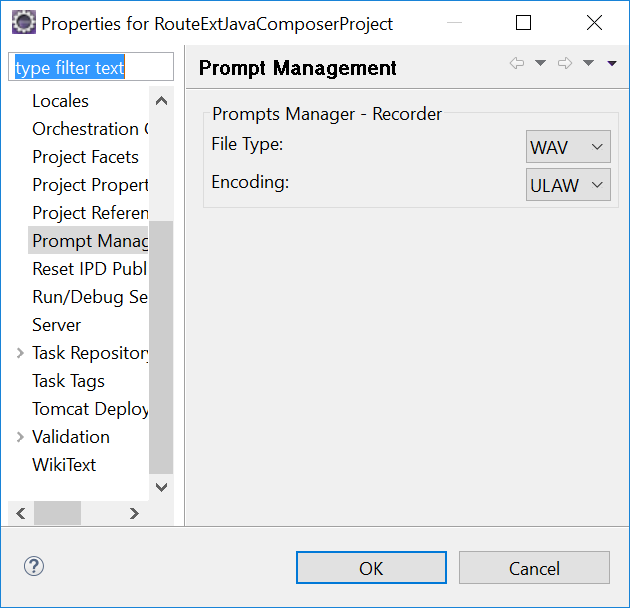Select the Server properties page
The height and width of the screenshot is (608, 630).
[57, 325]
